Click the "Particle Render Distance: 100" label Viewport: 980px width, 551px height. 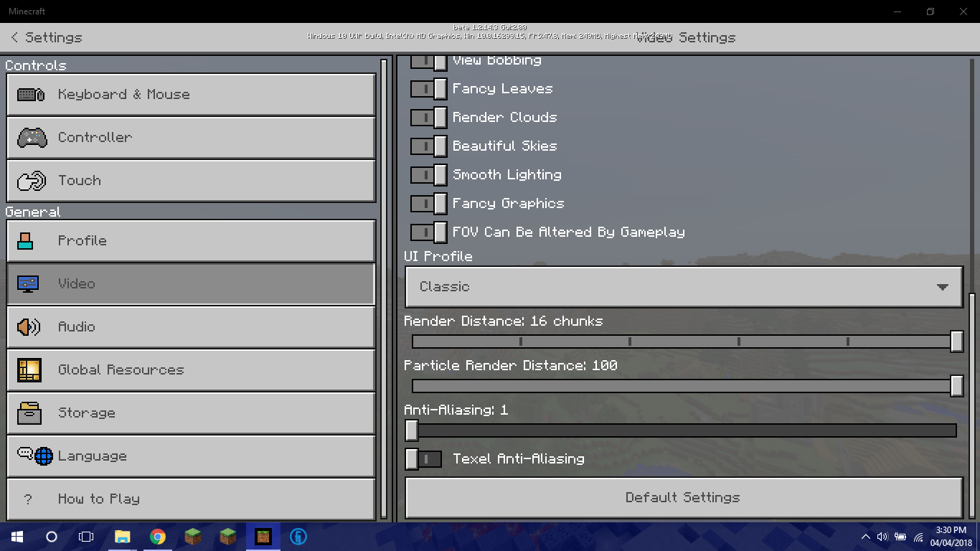coord(511,365)
